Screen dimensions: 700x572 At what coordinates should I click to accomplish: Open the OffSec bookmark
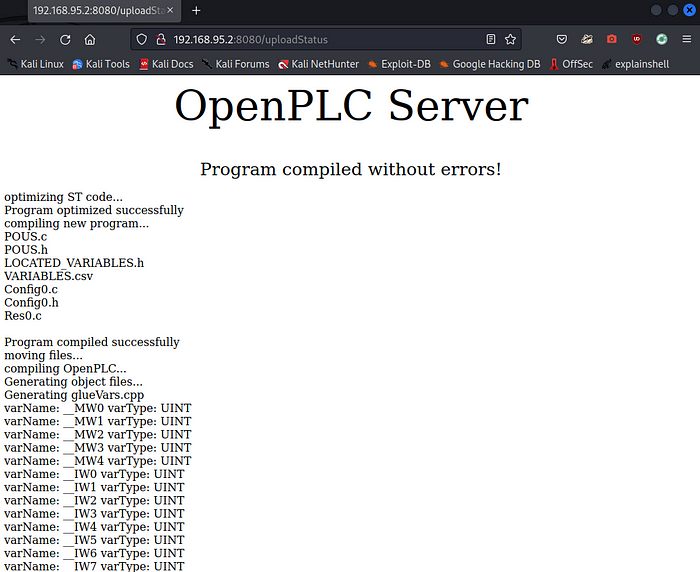coord(571,64)
